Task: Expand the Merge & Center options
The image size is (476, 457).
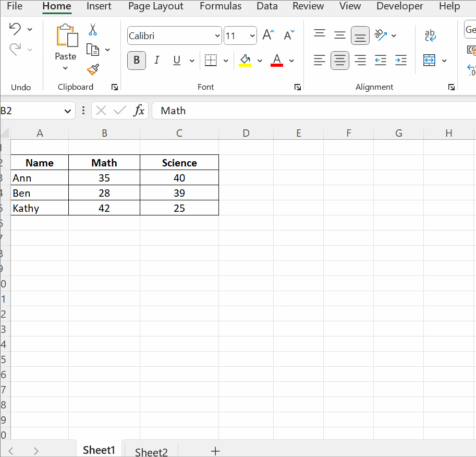Action: pos(445,60)
